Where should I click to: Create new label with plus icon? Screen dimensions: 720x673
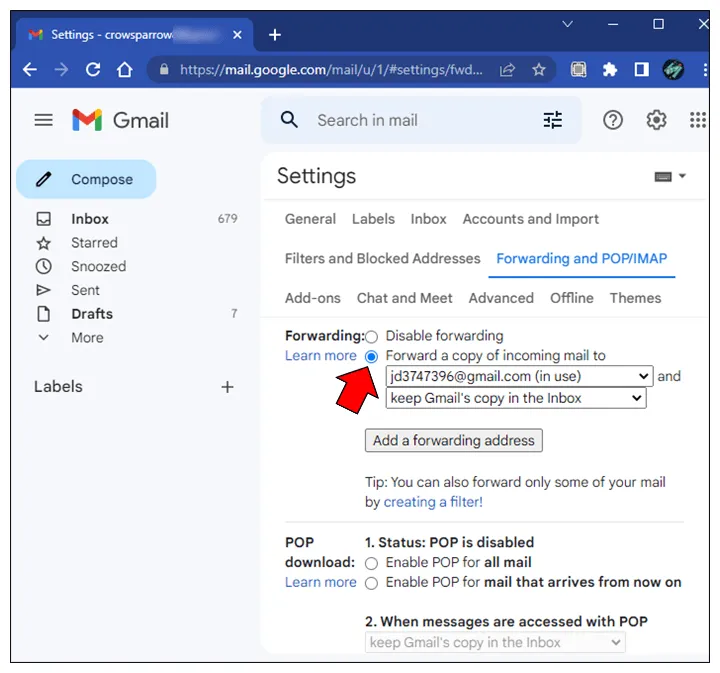pos(227,387)
